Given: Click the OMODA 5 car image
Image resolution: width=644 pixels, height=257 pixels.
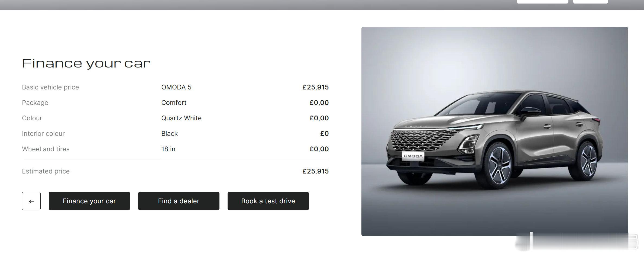Looking at the screenshot, I should click(x=495, y=131).
